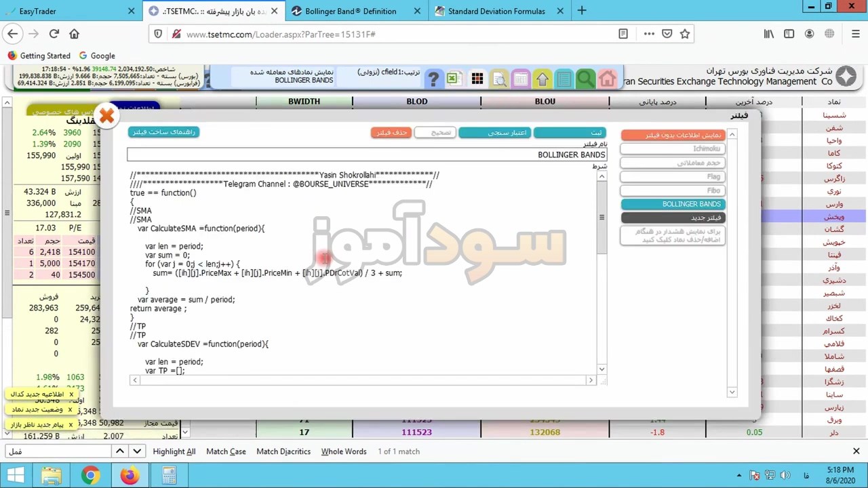This screenshot has height=488, width=868.
Task: Sort by the BWIDTH column header
Action: pos(304,101)
